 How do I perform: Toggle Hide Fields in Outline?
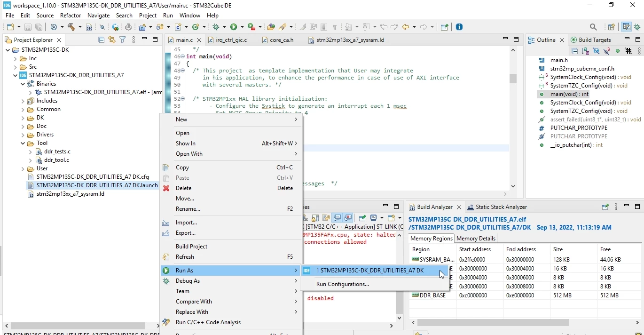pos(597,51)
